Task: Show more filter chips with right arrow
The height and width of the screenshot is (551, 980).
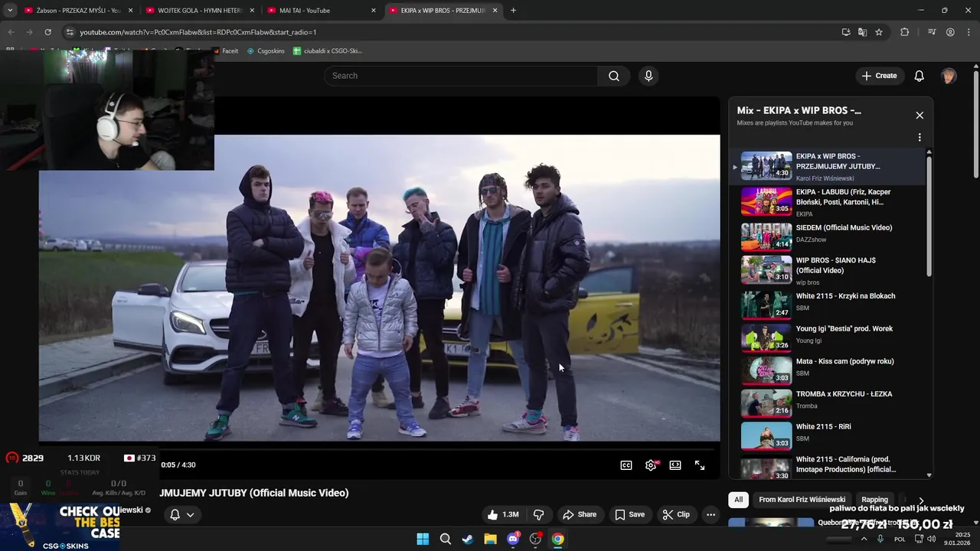Action: coord(921,500)
